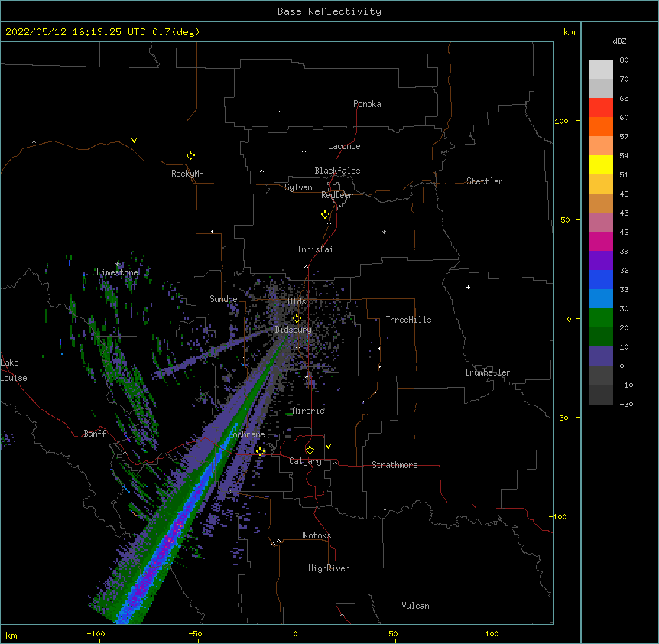Click the Stettler city label
Screen dimensions: 659x644
(485, 181)
